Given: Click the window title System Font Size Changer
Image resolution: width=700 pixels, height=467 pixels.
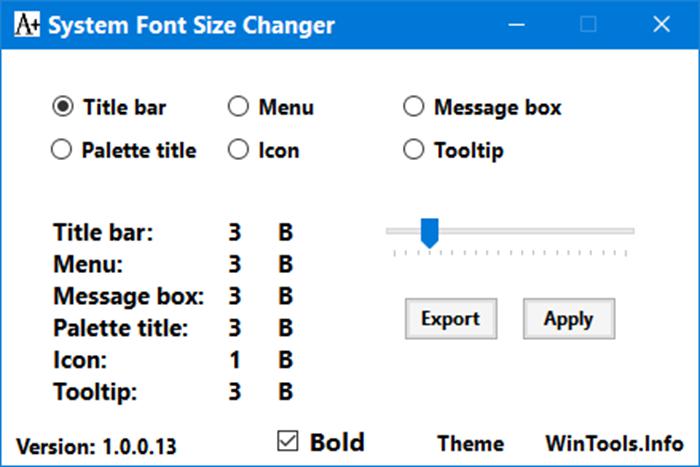Looking at the screenshot, I should pos(191,25).
